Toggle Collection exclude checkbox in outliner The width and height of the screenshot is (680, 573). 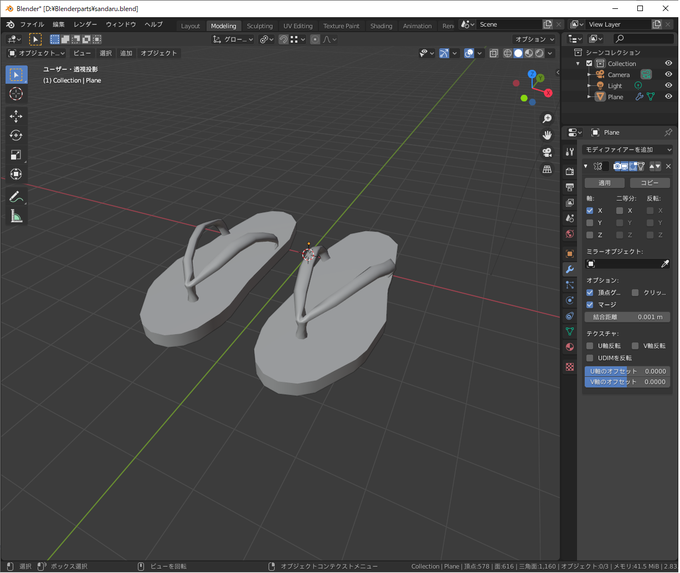click(589, 63)
